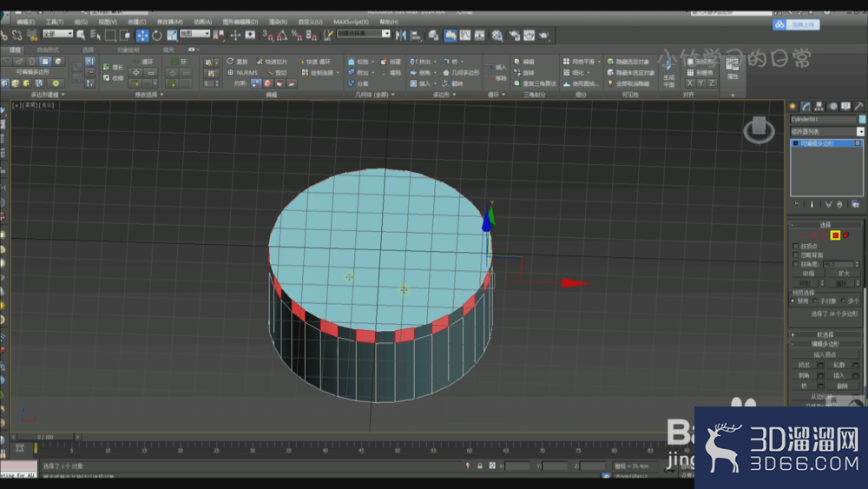Enable the 按顶点 checkbox
Viewport: 868px width, 489px height.
point(796,246)
